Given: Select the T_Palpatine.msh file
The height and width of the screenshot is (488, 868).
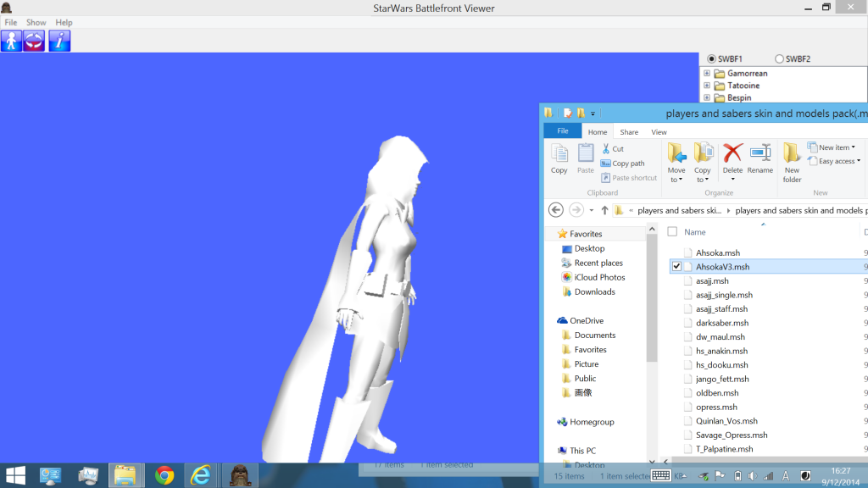Looking at the screenshot, I should click(724, 449).
